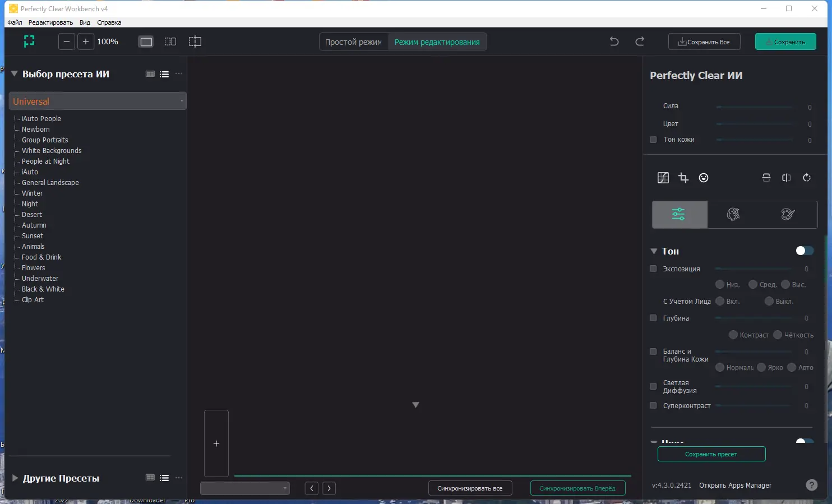
Task: Tick the Глубина checkbox
Action: (653, 318)
